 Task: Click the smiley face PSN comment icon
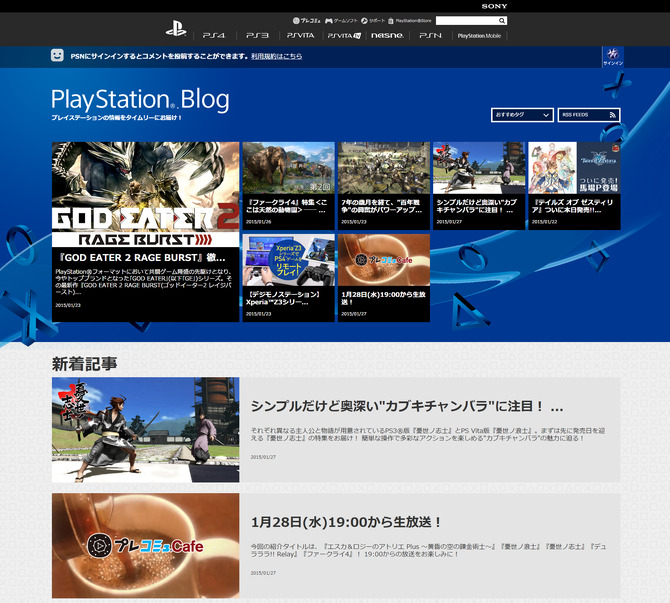point(57,55)
